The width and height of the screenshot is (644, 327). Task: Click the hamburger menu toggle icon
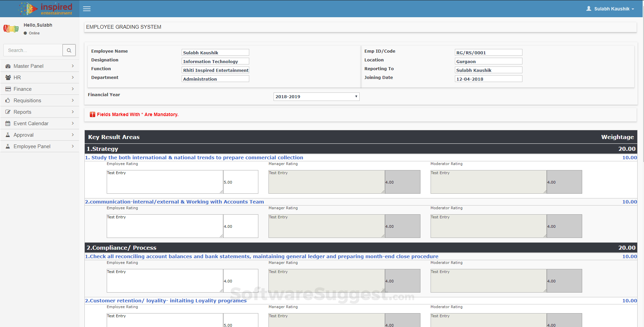(x=87, y=9)
